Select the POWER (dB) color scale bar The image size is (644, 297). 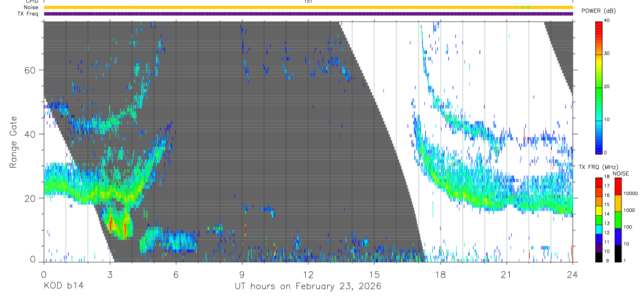[x=598, y=87]
